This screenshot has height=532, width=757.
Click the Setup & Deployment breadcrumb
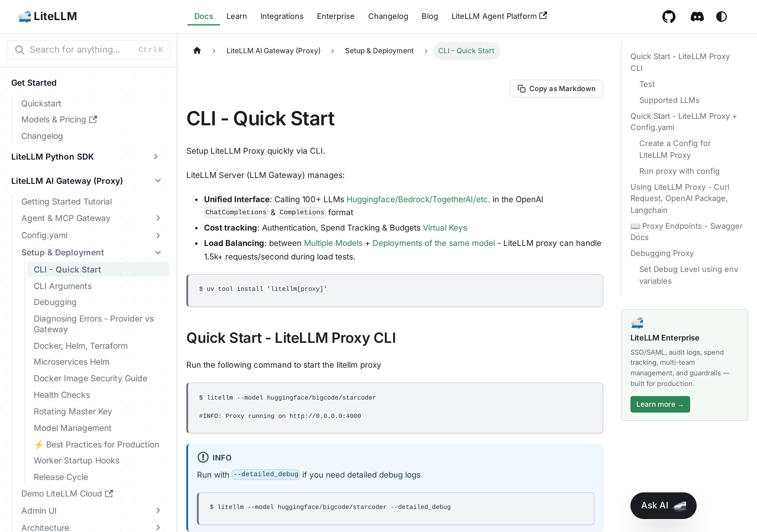tap(379, 51)
